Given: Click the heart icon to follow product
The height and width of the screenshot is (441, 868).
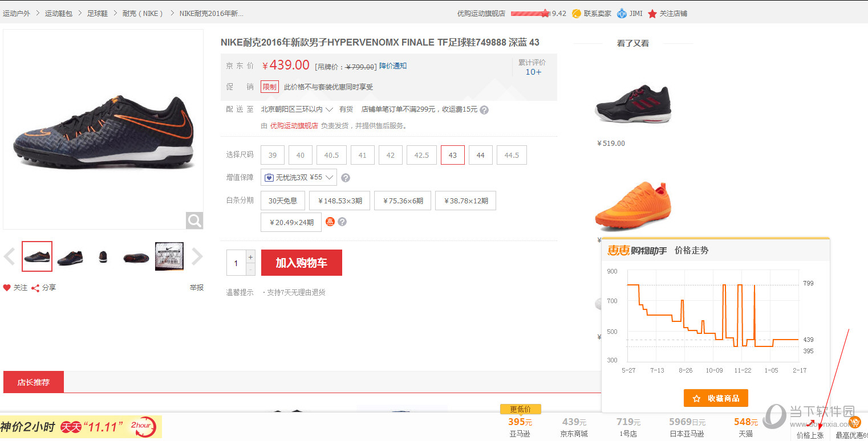Looking at the screenshot, I should (x=7, y=288).
